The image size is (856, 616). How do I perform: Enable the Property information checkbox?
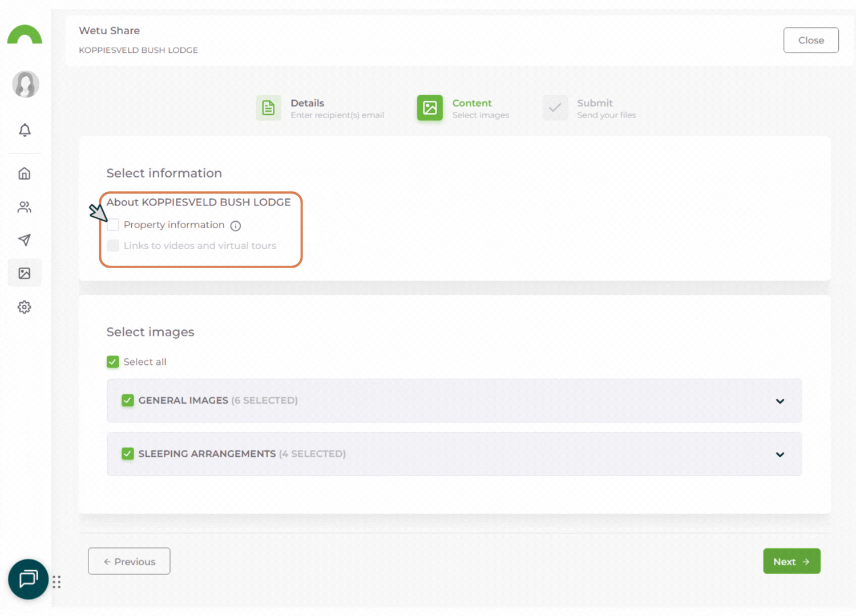pyautogui.click(x=114, y=225)
